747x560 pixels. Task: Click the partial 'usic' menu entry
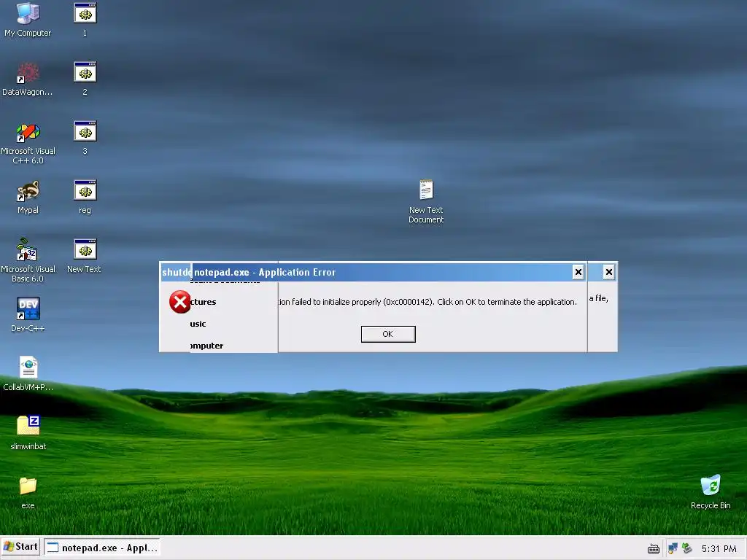[x=198, y=324]
